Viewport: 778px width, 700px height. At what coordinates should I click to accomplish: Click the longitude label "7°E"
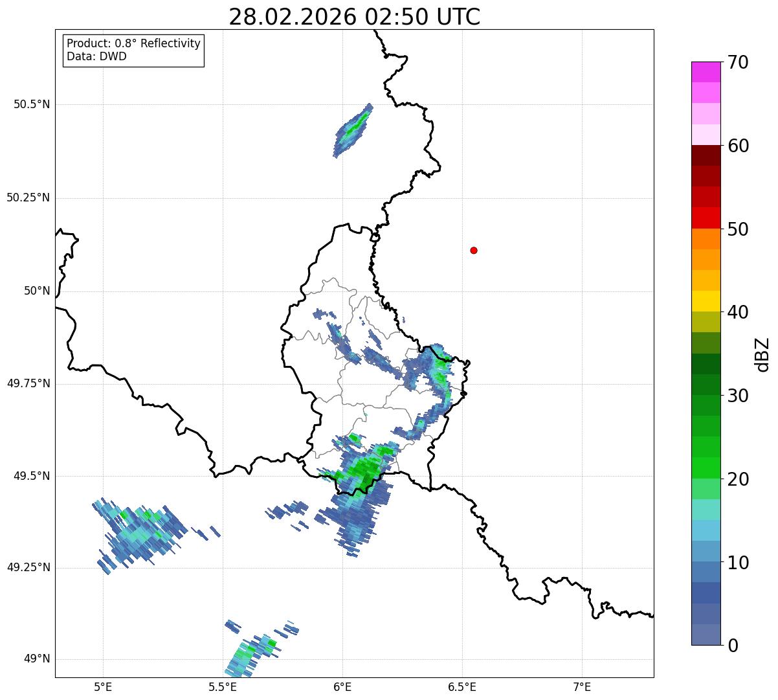582,686
